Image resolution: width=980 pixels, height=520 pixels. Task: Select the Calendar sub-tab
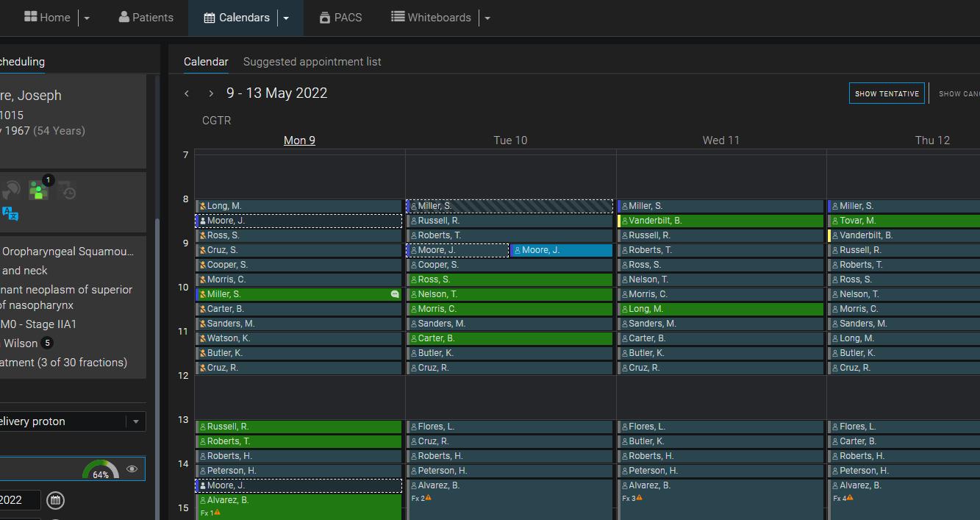click(x=206, y=62)
